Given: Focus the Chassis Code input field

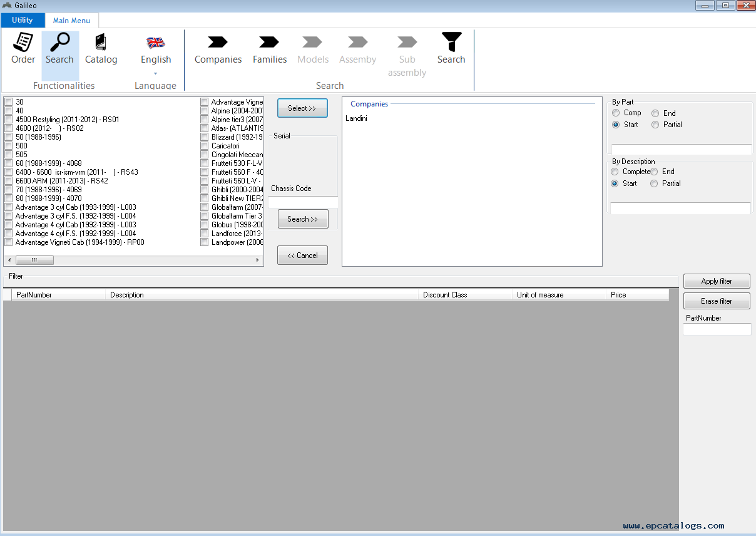Looking at the screenshot, I should [x=303, y=202].
